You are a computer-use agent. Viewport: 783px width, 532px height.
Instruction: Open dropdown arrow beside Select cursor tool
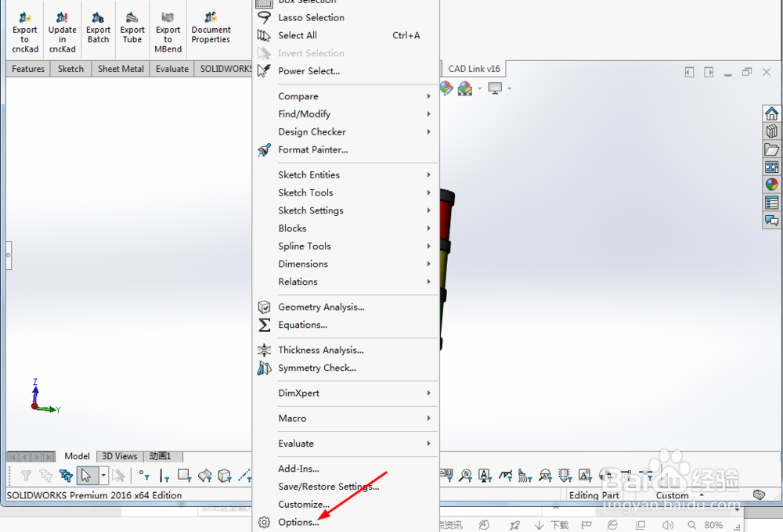[x=103, y=476]
